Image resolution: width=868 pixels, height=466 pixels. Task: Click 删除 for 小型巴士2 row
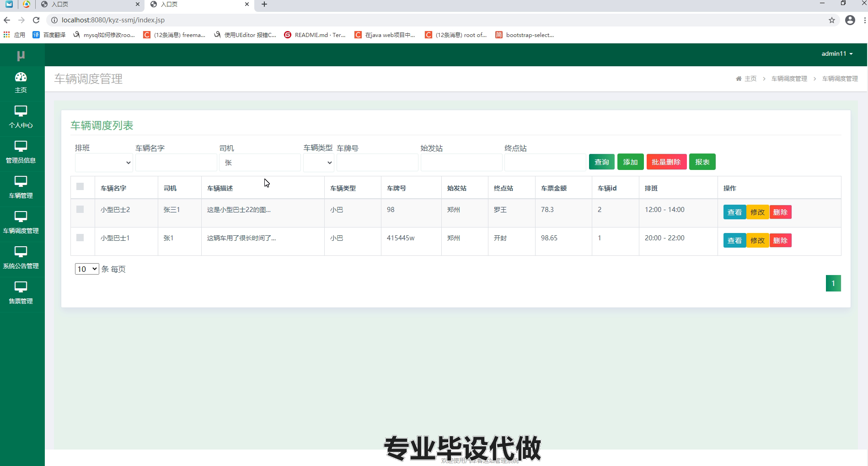[780, 212]
